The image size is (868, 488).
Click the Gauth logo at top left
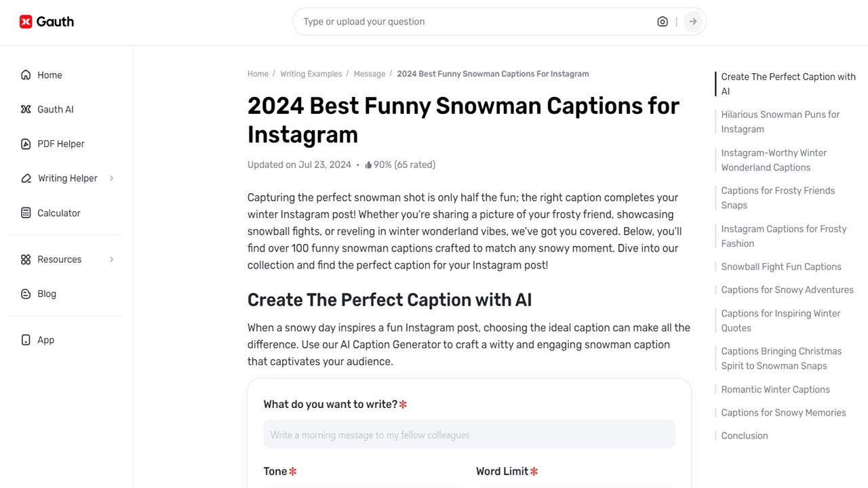click(x=45, y=21)
